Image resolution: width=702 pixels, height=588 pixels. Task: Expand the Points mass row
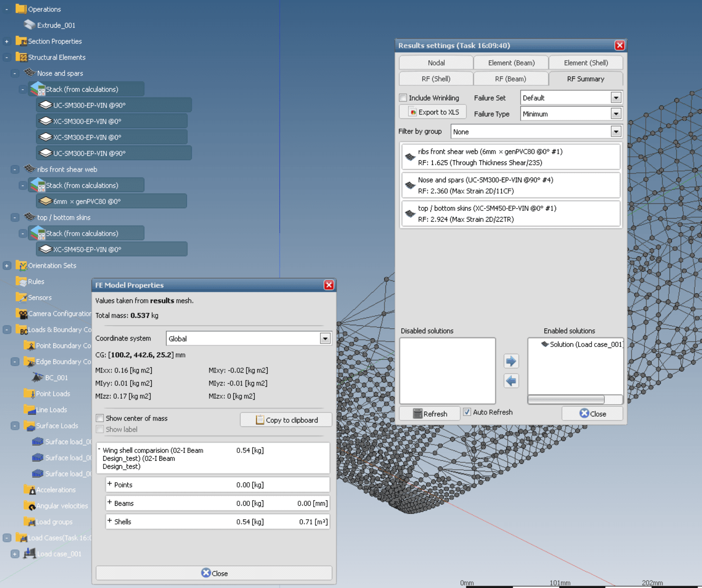(109, 484)
